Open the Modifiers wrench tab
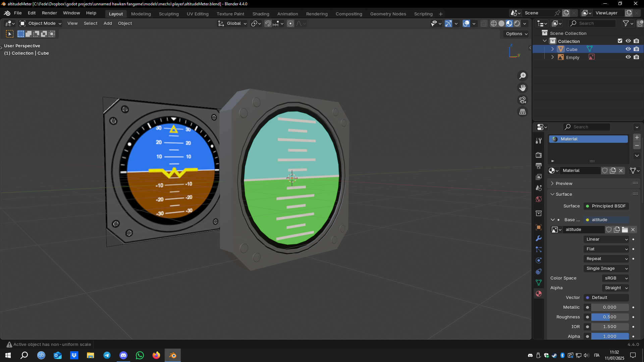This screenshot has width=644, height=362. point(539,238)
